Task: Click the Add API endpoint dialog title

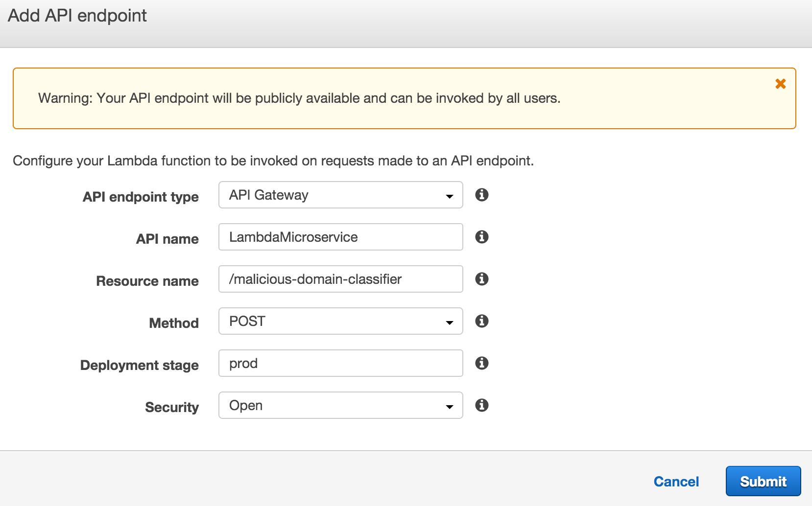Action: [77, 16]
